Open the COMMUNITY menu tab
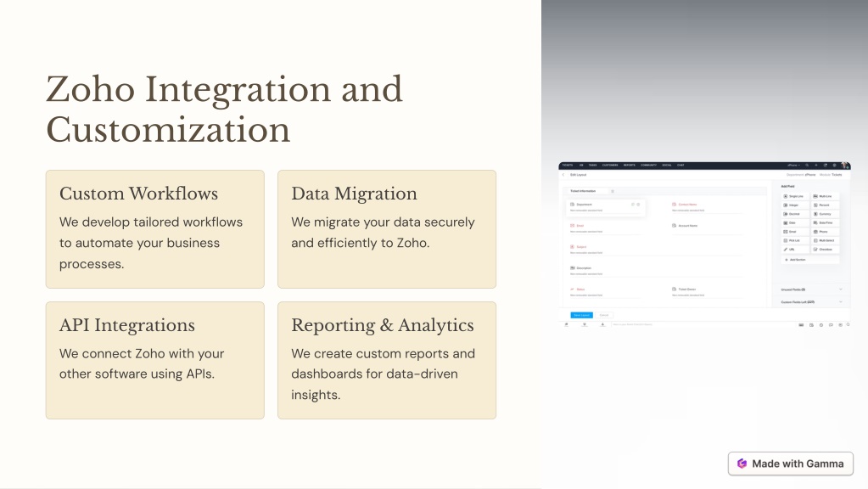The height and width of the screenshot is (489, 868). coord(649,165)
